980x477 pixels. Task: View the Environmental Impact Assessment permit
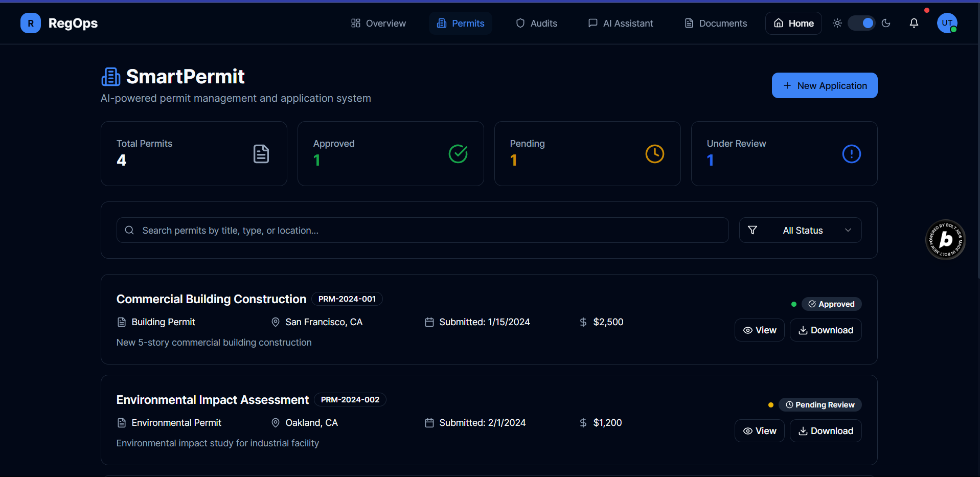coord(759,431)
